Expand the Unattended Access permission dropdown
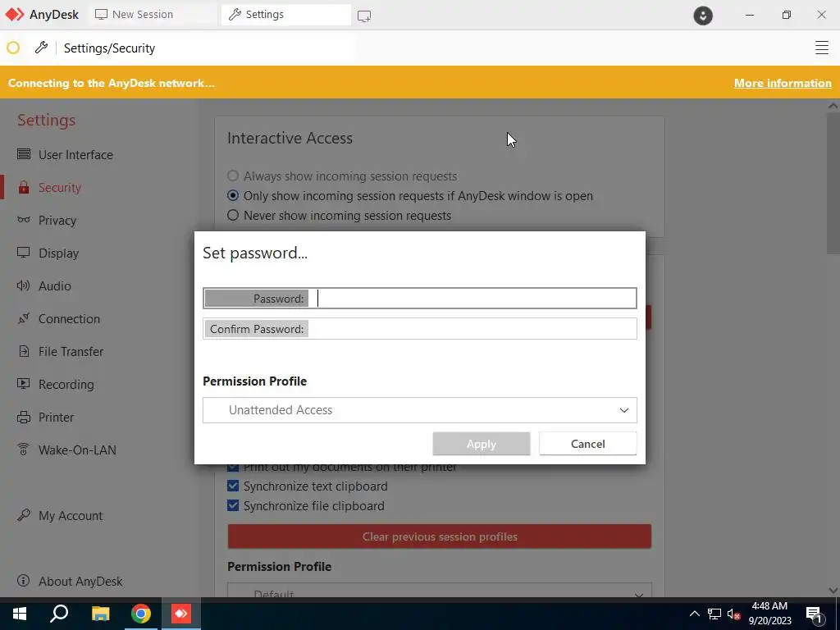This screenshot has width=840, height=630. coord(419,410)
